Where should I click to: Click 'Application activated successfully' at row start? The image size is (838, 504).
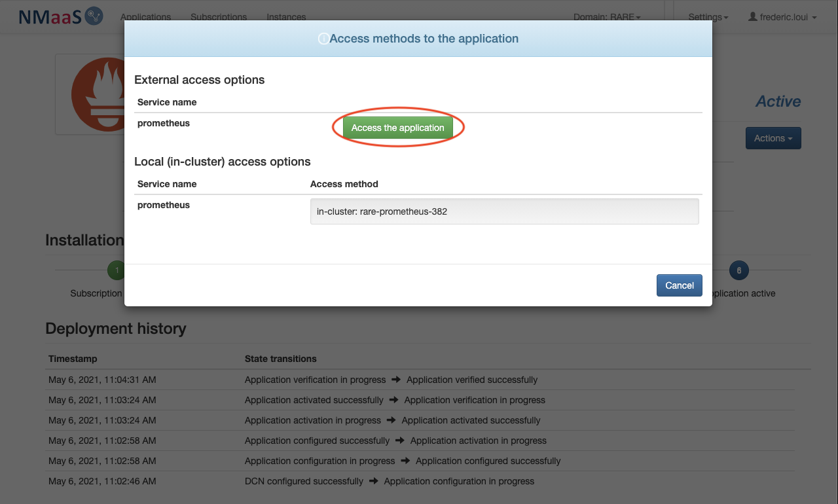(314, 400)
